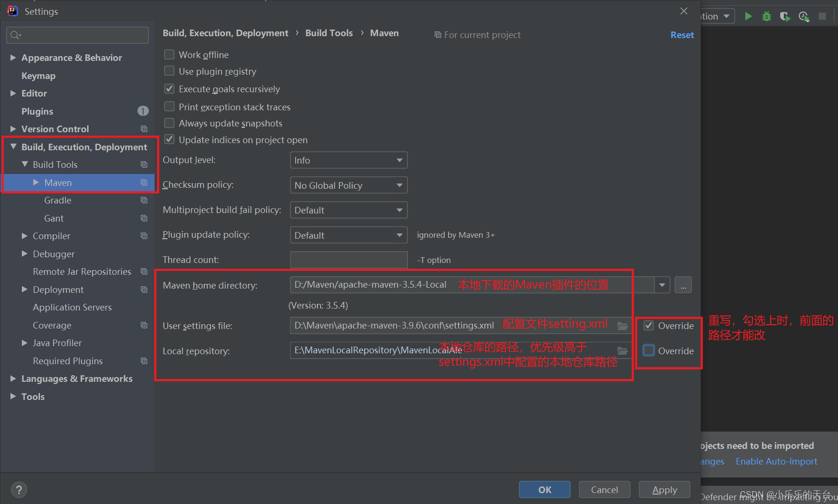The height and width of the screenshot is (504, 838).
Task: Click the Apply button
Action: (x=664, y=489)
